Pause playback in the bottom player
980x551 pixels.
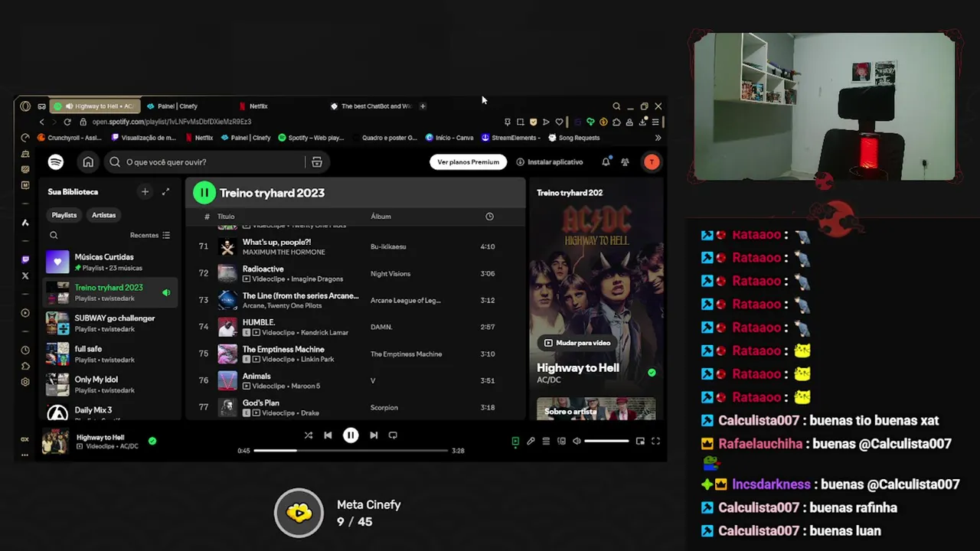coord(351,435)
